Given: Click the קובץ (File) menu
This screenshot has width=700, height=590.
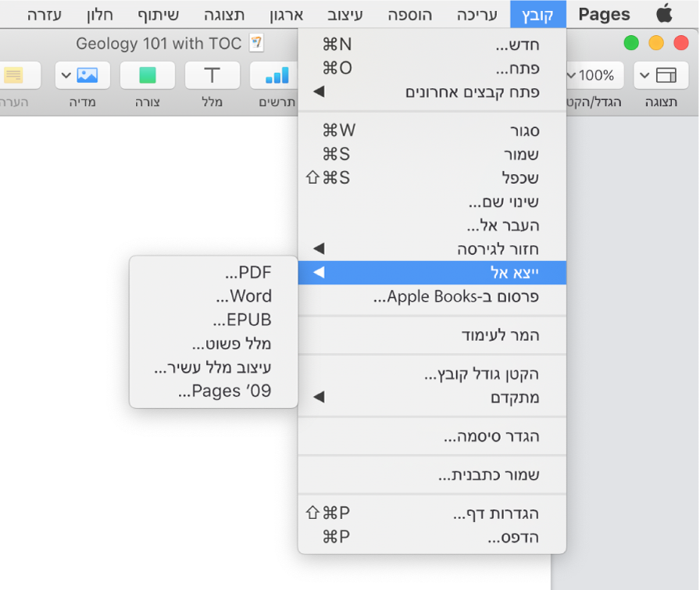Looking at the screenshot, I should 538,15.
